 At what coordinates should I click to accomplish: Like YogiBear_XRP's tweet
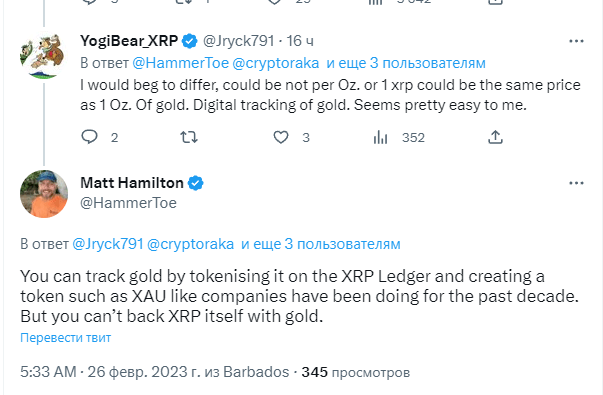(x=281, y=137)
